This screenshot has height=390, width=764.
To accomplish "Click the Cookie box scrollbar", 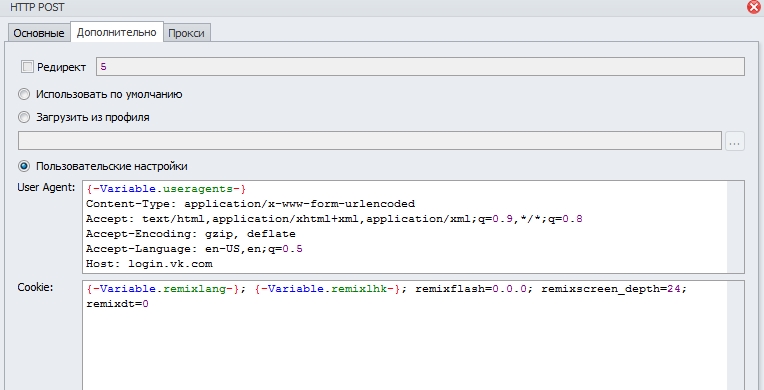I will pyautogui.click(x=735, y=335).
